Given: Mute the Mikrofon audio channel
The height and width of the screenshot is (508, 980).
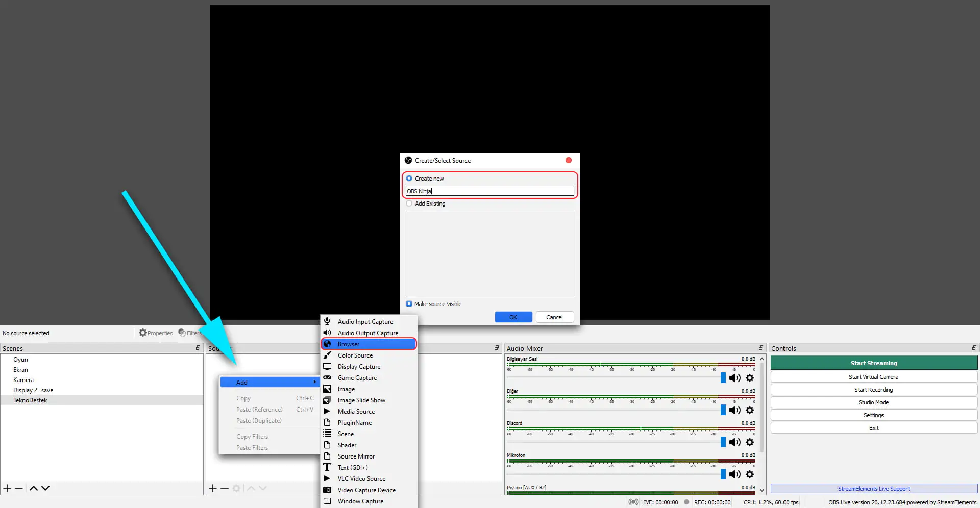Looking at the screenshot, I should tap(735, 474).
